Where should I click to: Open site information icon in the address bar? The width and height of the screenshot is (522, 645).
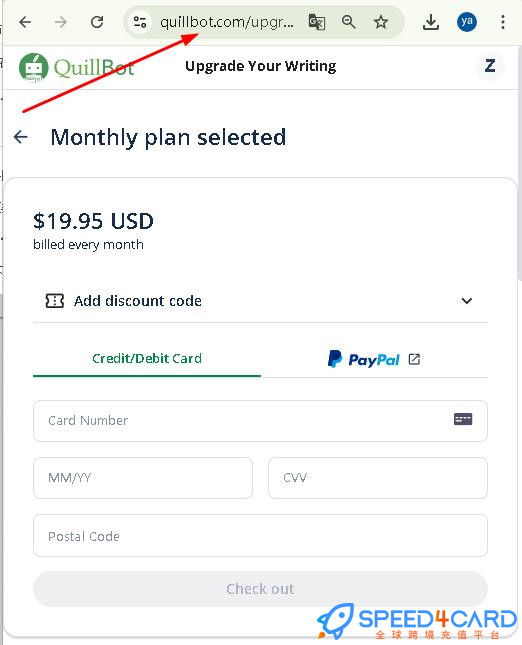pyautogui.click(x=140, y=22)
